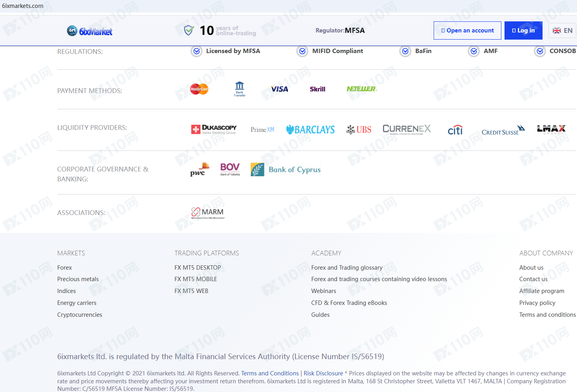
Task: Click the Bank of Cyprus logo
Action: [286, 169]
